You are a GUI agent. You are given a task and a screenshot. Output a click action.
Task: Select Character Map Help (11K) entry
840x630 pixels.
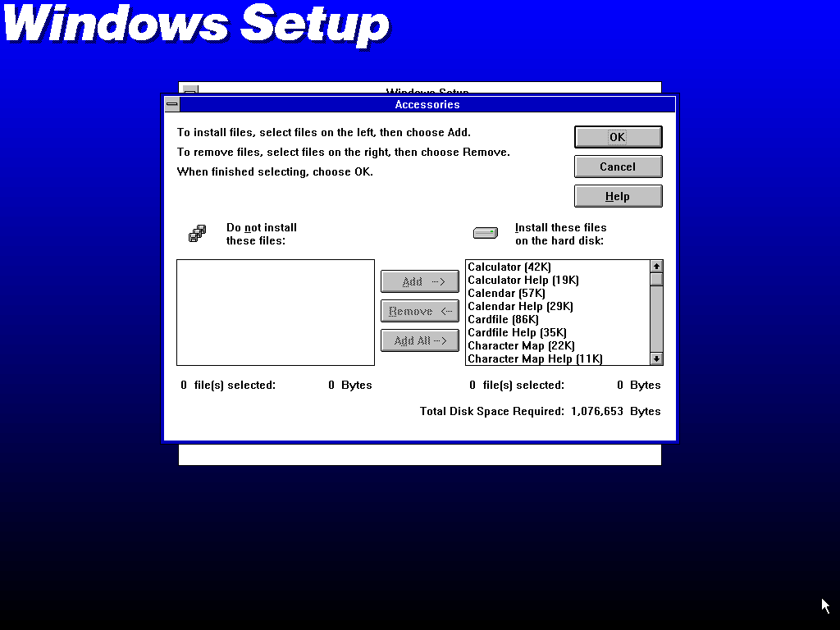(x=557, y=358)
